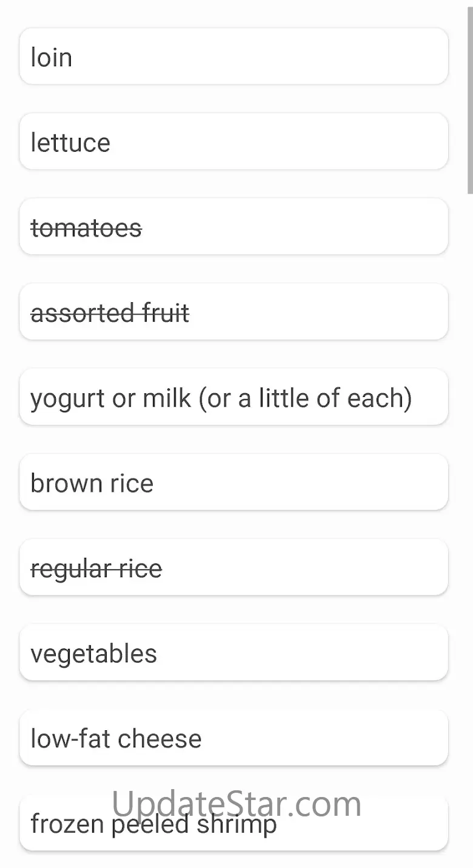
Task: Mark lettuce as purchased
Action: click(70, 143)
